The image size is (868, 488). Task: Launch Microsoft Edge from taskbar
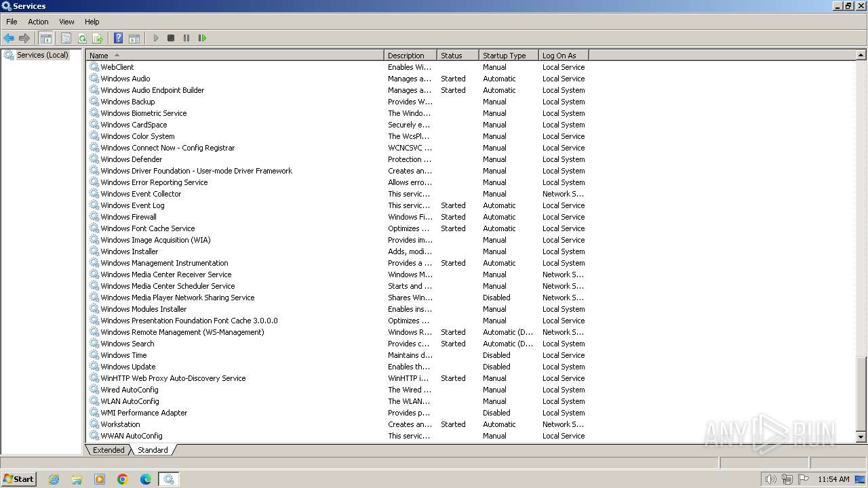[x=146, y=479]
